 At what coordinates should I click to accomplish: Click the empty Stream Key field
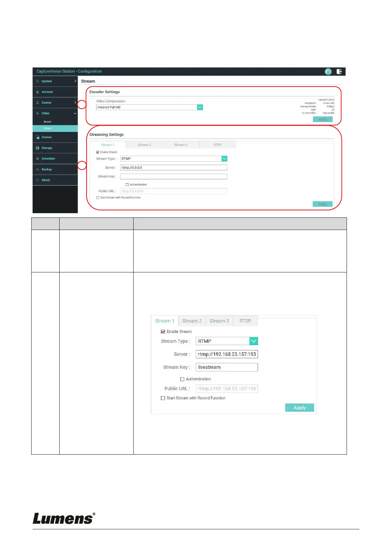173,177
